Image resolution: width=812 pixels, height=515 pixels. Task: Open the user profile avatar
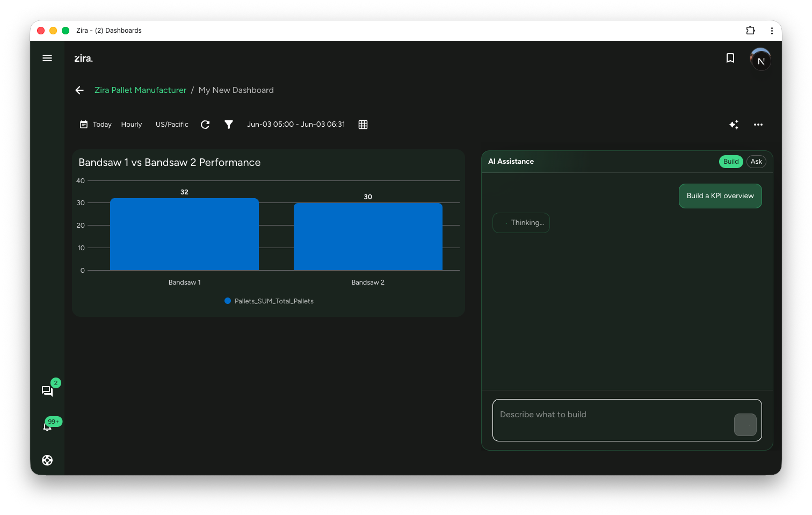coord(760,59)
